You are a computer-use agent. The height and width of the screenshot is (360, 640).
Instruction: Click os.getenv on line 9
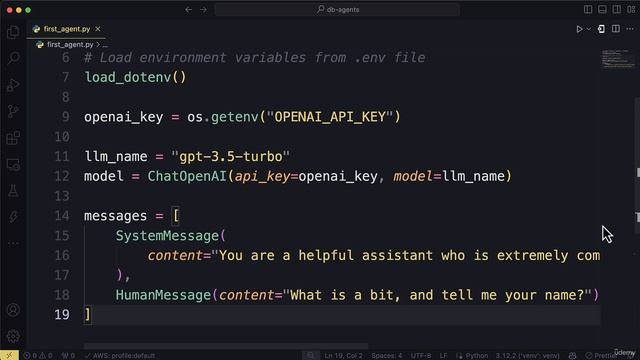point(222,117)
